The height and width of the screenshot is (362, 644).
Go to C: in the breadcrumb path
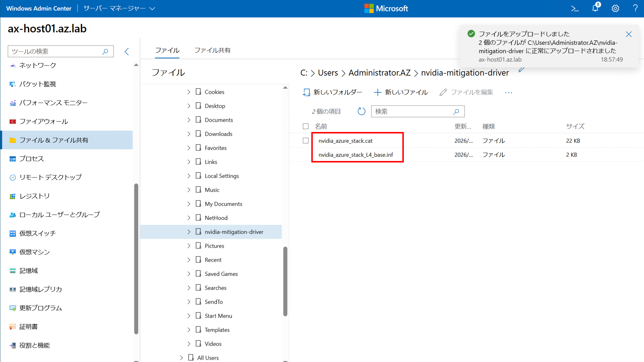point(304,73)
